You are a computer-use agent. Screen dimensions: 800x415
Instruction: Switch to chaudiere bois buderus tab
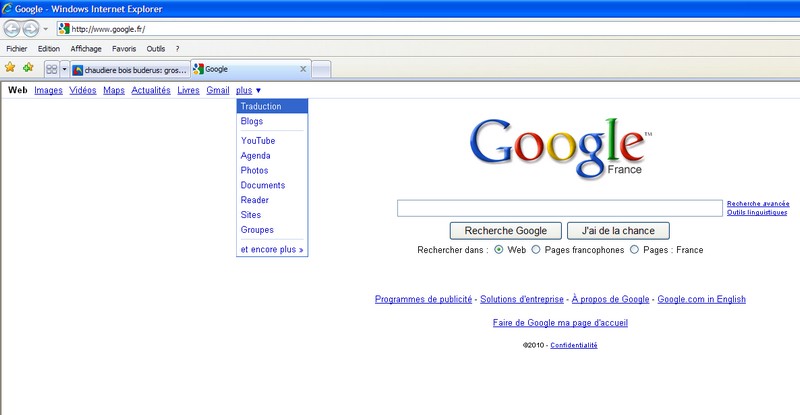pos(130,70)
